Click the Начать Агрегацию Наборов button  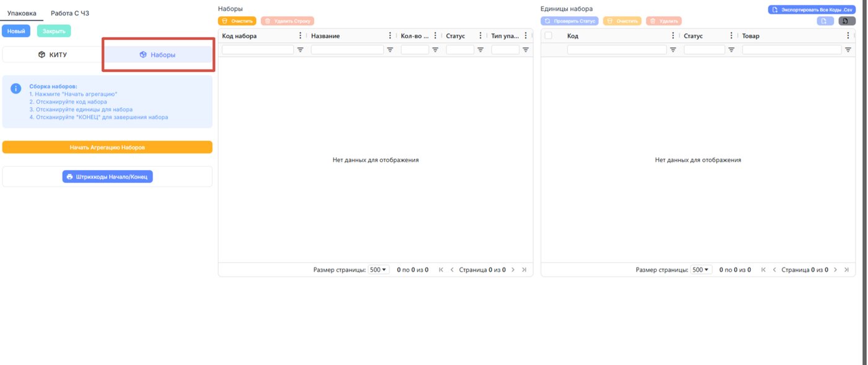(107, 147)
